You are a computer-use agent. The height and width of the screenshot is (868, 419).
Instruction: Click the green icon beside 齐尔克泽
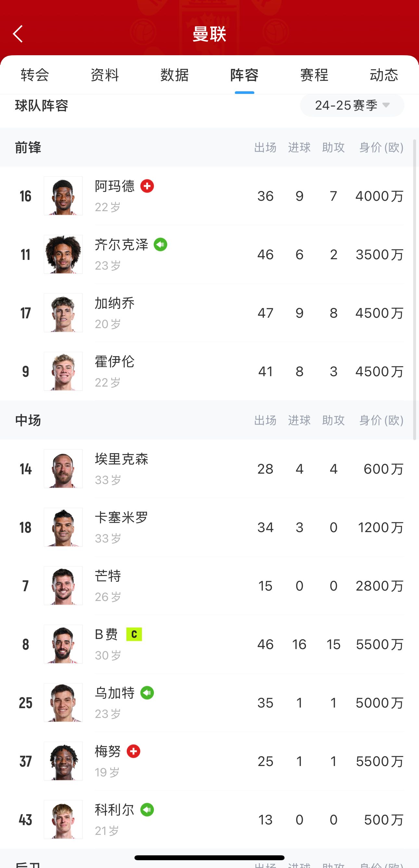pyautogui.click(x=160, y=245)
